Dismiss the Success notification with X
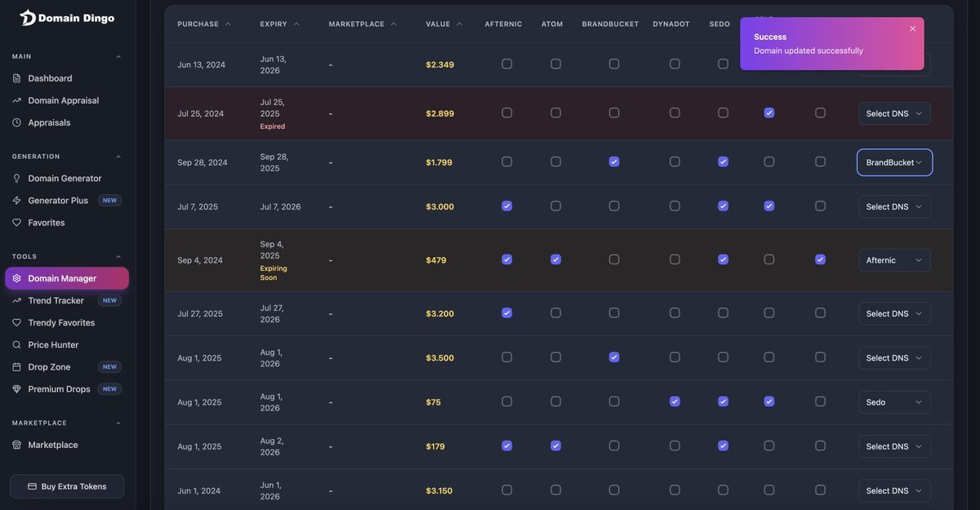Image resolution: width=980 pixels, height=510 pixels. pos(912,29)
